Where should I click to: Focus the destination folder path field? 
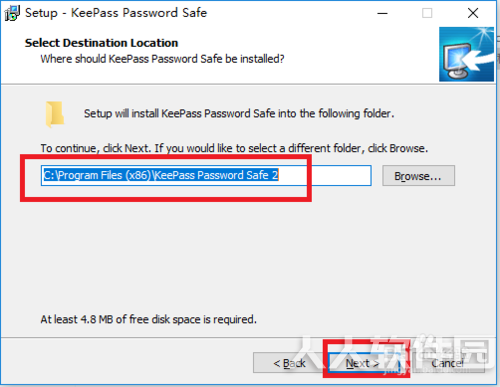(x=206, y=175)
